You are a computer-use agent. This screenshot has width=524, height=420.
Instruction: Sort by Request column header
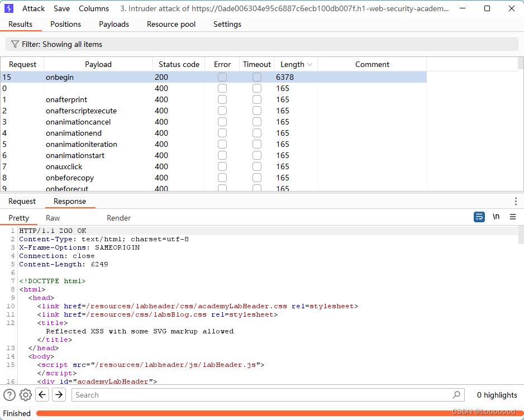[x=22, y=64]
